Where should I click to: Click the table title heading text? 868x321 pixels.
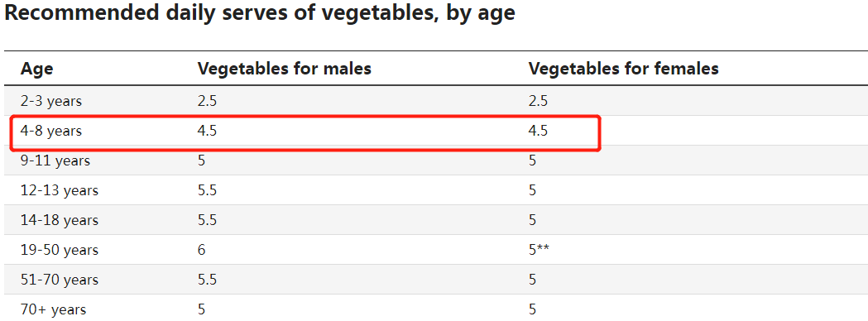point(260,13)
